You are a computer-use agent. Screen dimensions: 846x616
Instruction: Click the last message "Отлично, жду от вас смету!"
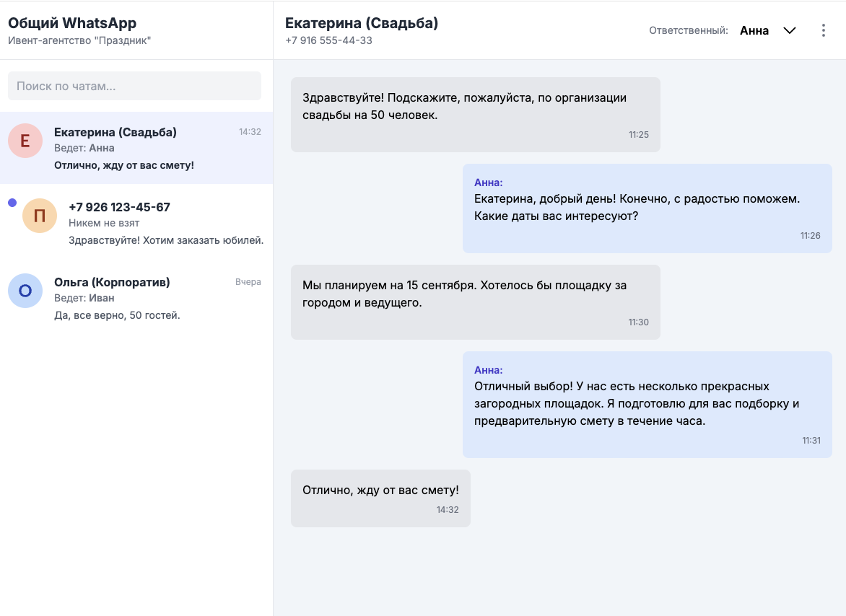click(380, 498)
